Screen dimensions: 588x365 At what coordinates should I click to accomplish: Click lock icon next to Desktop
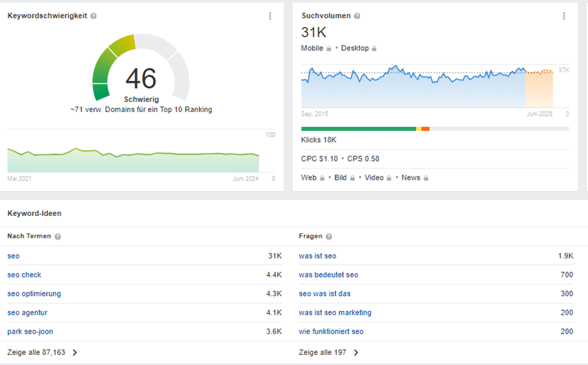click(374, 49)
